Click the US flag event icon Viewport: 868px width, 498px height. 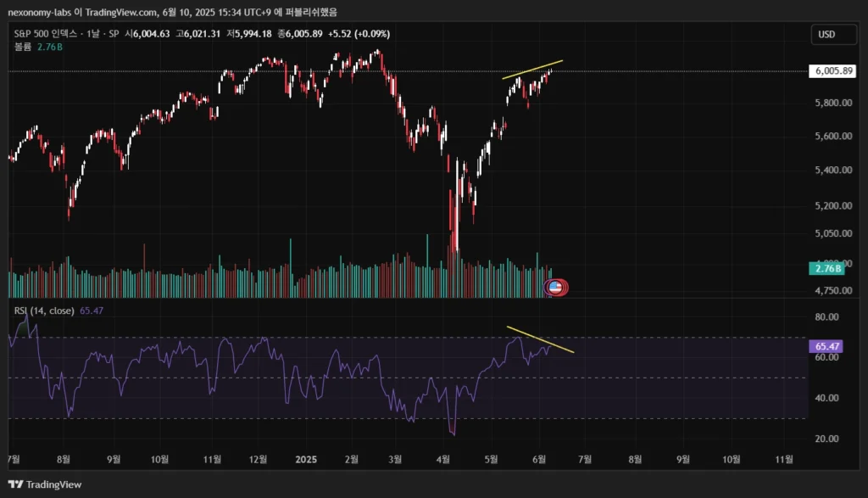tap(555, 288)
